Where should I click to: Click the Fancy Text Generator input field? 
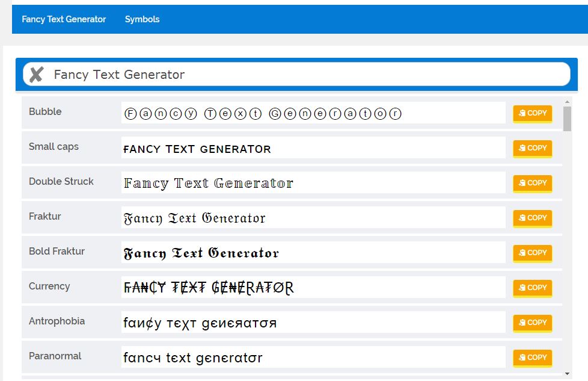click(296, 74)
